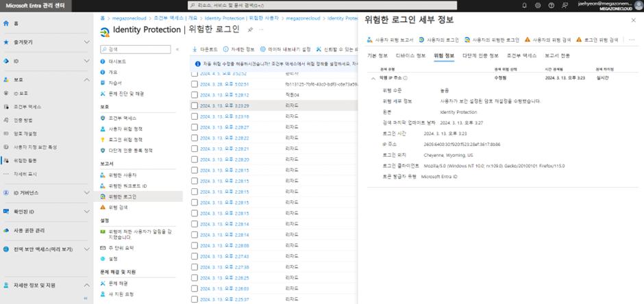Screen dimensions: 644x304
Task: Collapse the left sidebar at its bottom
Action: pos(86,299)
